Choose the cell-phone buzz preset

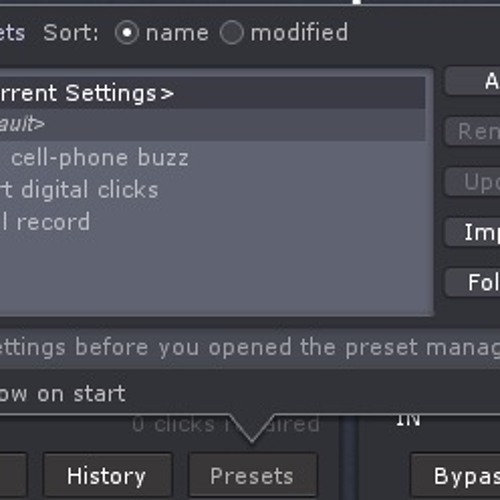tap(213, 157)
